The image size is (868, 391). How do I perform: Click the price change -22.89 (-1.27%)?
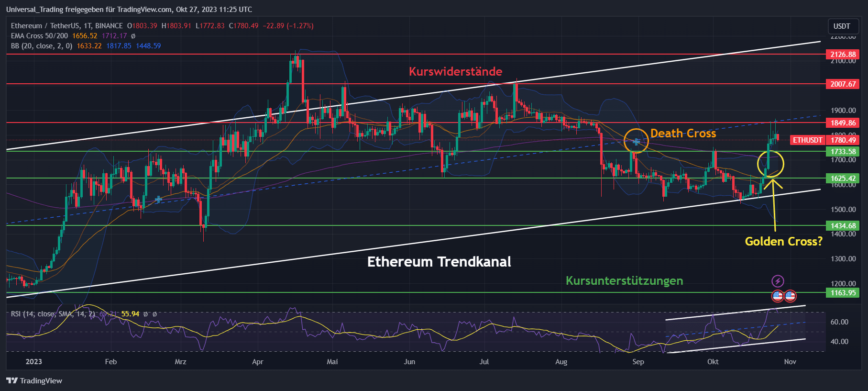click(x=288, y=26)
